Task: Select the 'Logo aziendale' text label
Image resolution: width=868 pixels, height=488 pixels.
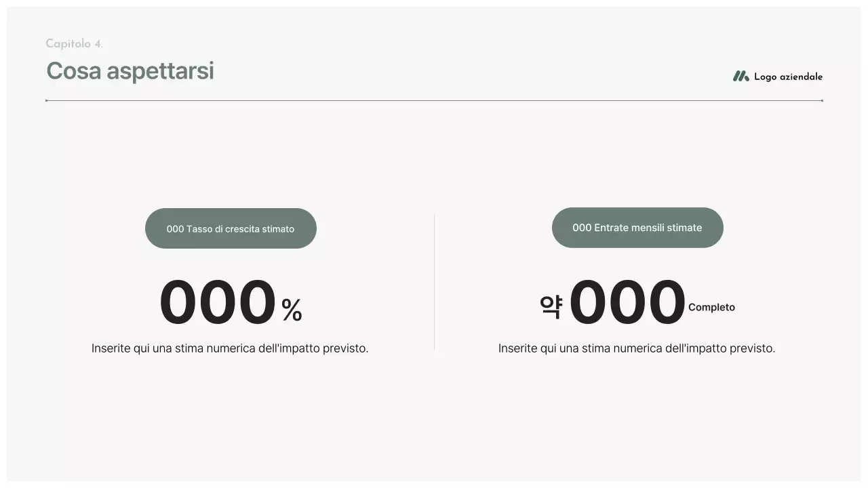Action: (x=788, y=77)
